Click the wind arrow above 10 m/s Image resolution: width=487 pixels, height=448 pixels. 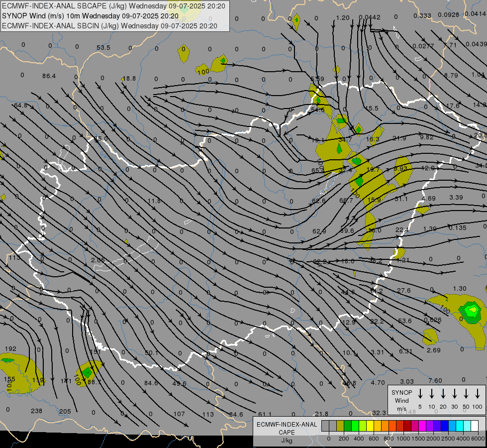coord(432,394)
